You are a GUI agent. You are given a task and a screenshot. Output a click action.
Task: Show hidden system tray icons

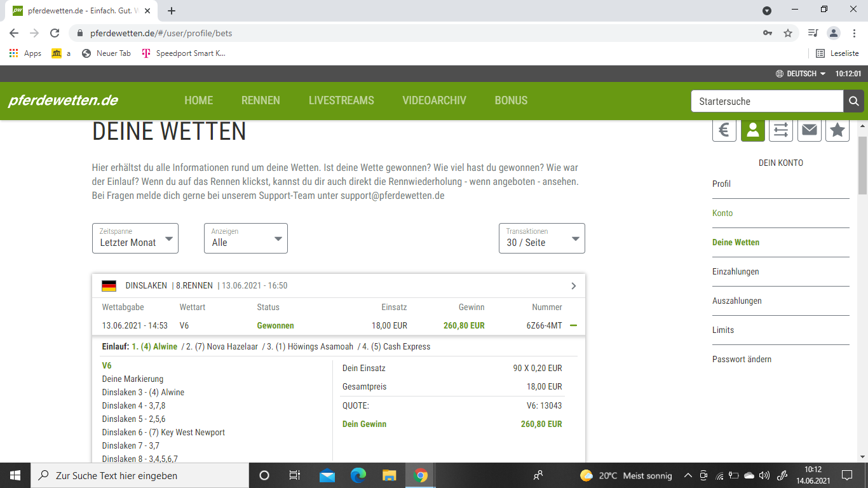(x=688, y=475)
